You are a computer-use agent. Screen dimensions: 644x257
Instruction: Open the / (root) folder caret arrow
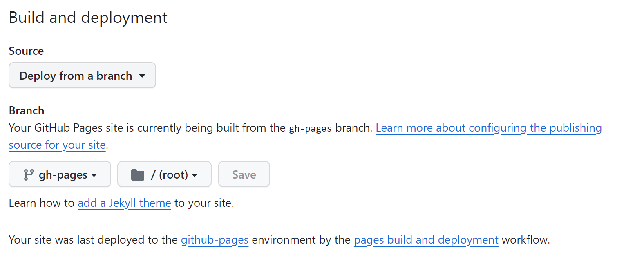(x=195, y=175)
